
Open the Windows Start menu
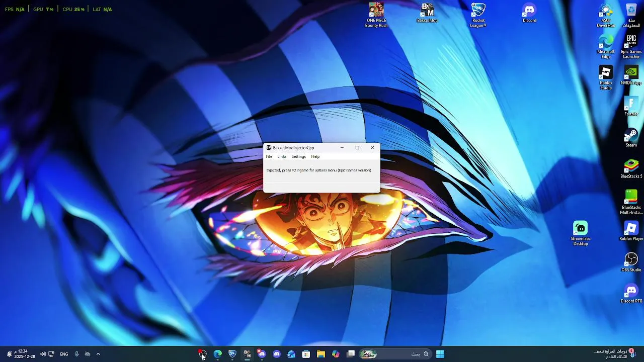click(440, 354)
